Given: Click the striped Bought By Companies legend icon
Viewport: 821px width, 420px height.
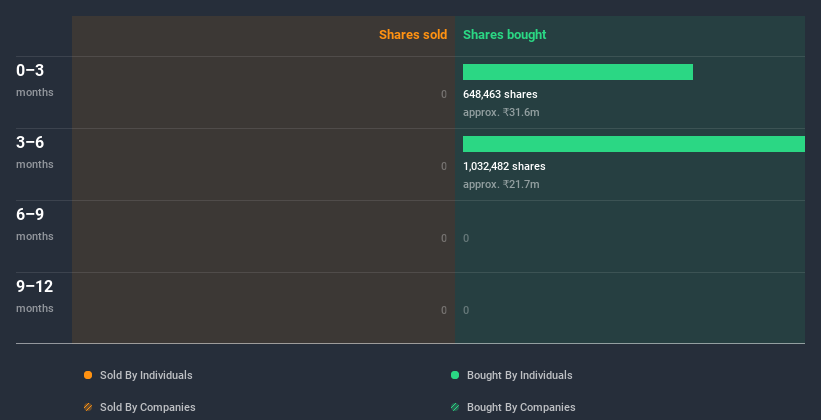Looking at the screenshot, I should (x=455, y=407).
